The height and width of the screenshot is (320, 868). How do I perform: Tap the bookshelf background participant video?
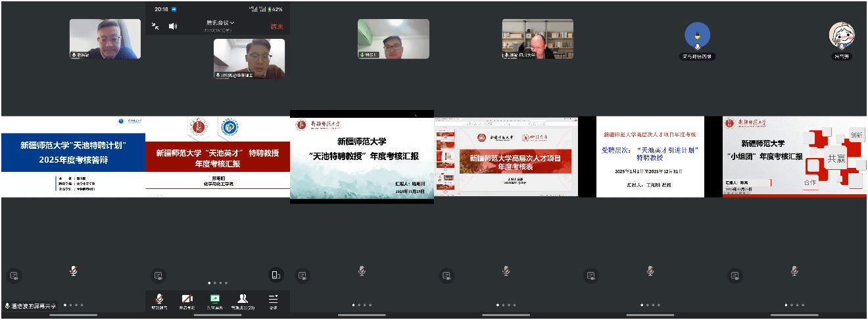coord(537,39)
